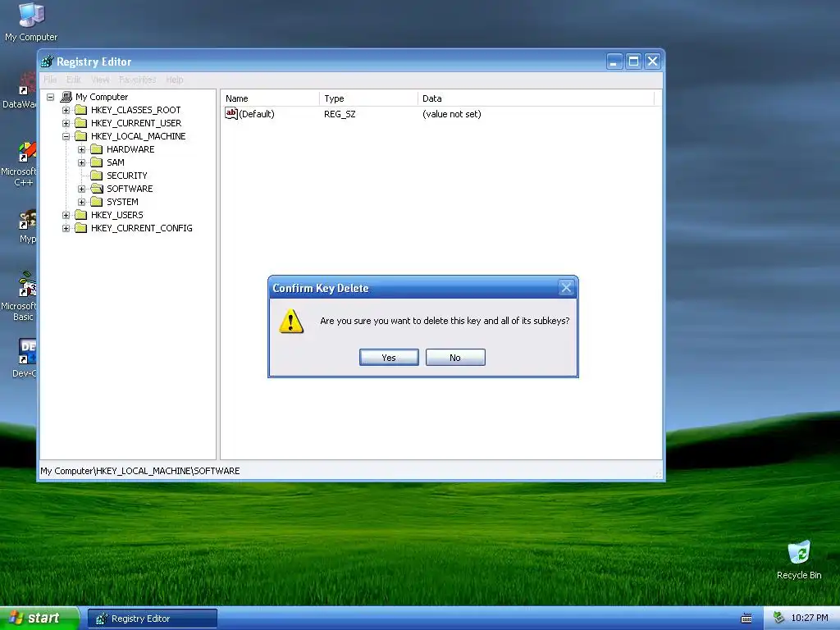Select the SECURITY key label
The height and width of the screenshot is (630, 840).
tap(126, 176)
